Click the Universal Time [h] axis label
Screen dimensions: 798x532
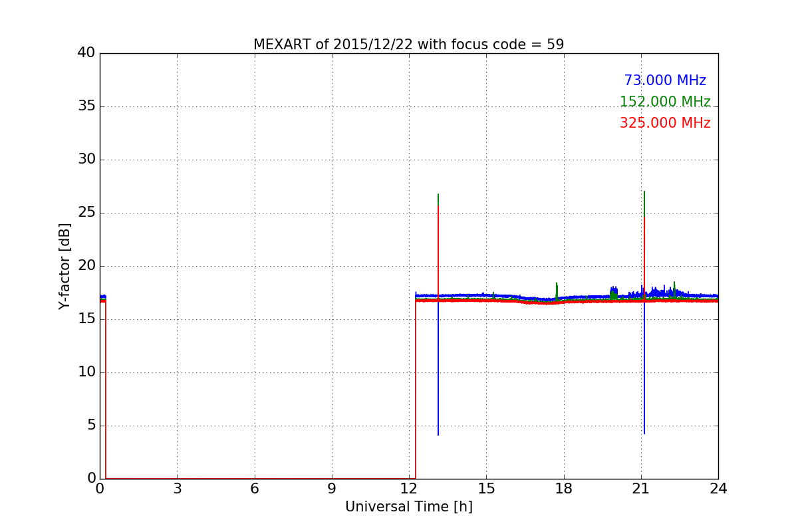pos(408,507)
